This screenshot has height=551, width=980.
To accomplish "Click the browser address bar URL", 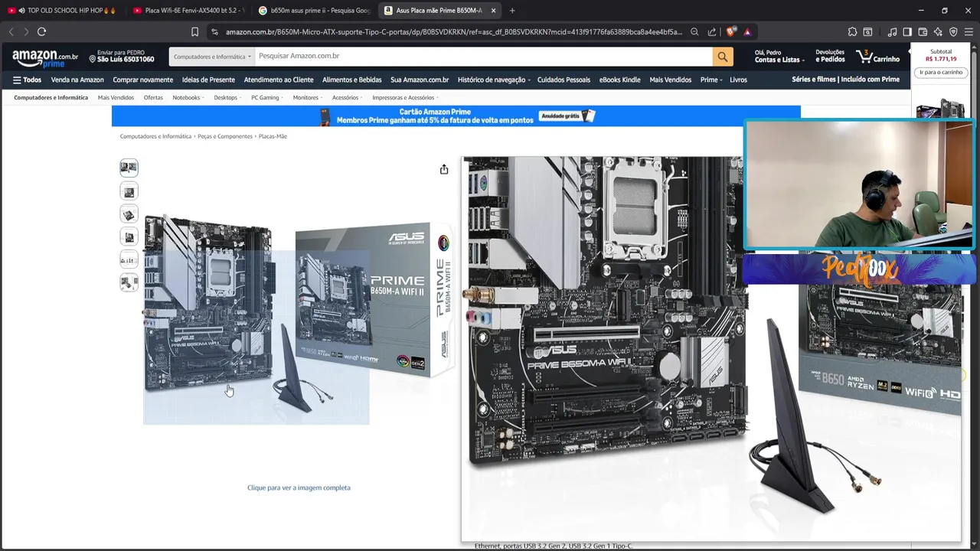I will pos(453,32).
